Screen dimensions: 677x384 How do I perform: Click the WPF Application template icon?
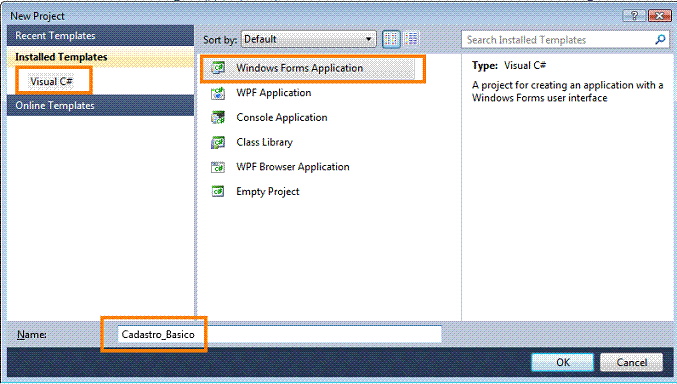click(x=218, y=93)
